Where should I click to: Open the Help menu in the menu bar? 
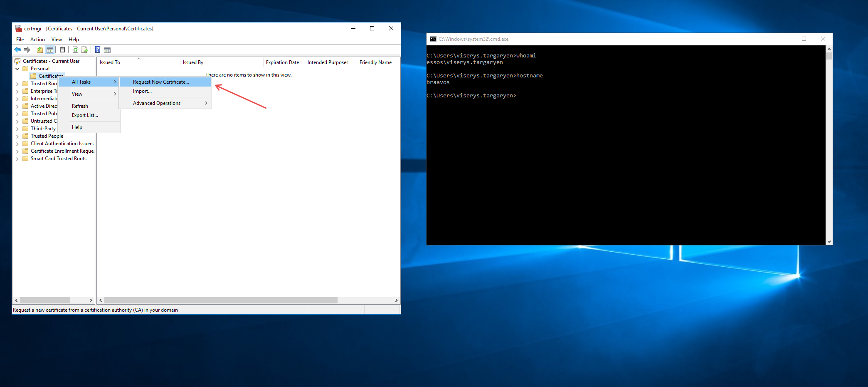pyautogui.click(x=74, y=40)
